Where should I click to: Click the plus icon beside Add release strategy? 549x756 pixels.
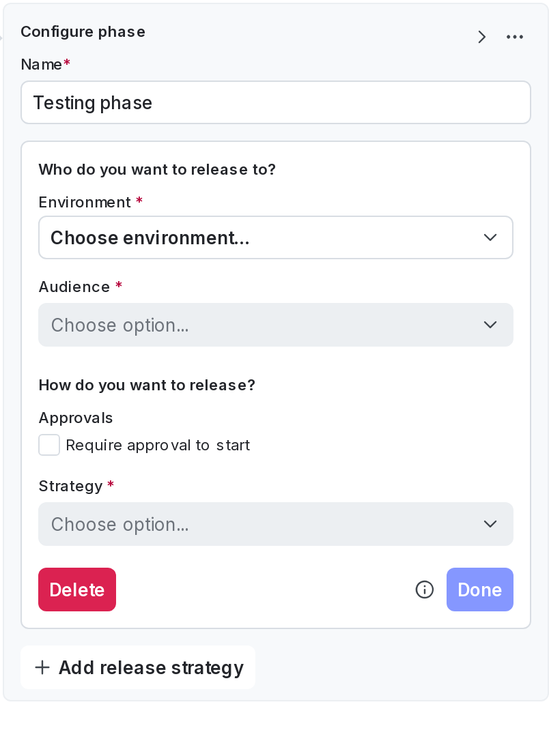point(42,668)
